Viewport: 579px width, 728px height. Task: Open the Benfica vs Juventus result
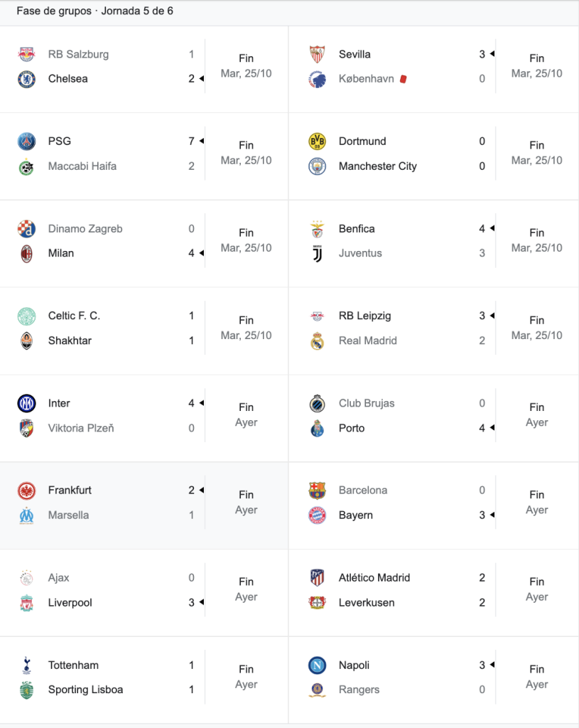[x=434, y=244]
